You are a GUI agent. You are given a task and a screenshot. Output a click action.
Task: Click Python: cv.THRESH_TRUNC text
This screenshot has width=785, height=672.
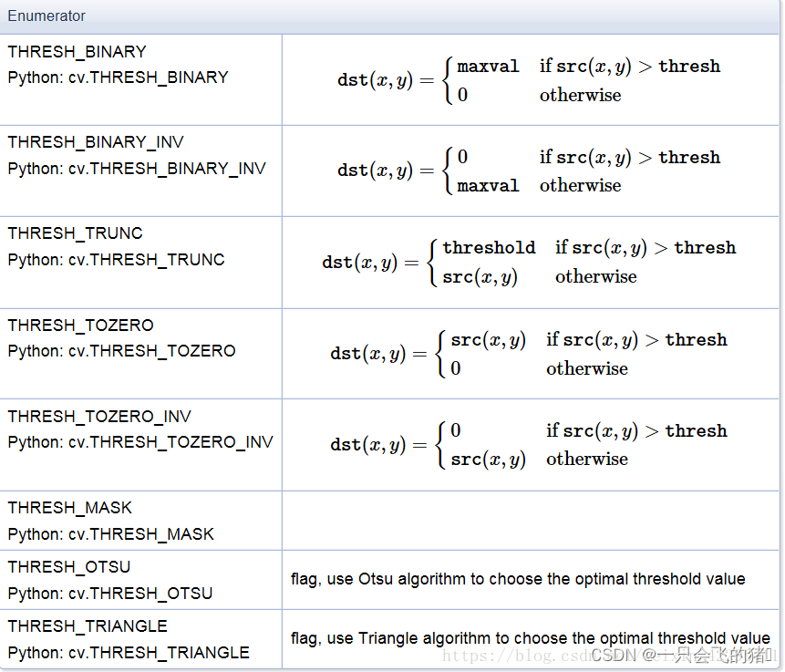pyautogui.click(x=116, y=259)
